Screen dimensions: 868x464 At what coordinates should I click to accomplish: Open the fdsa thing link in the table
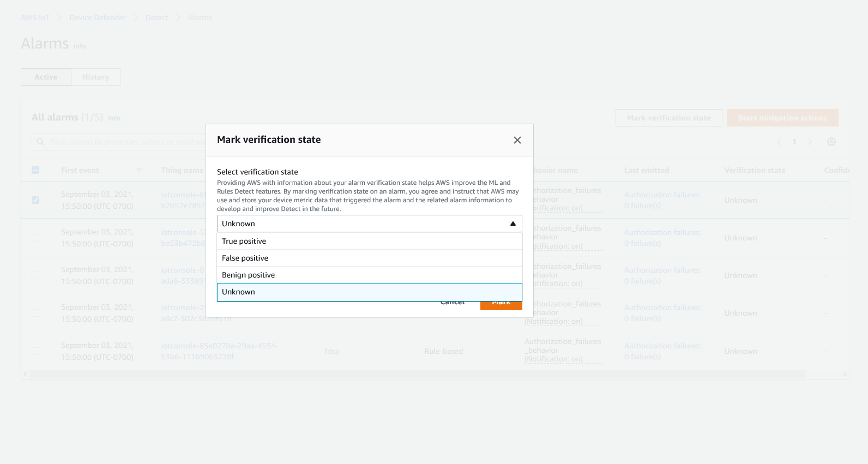[x=332, y=351]
